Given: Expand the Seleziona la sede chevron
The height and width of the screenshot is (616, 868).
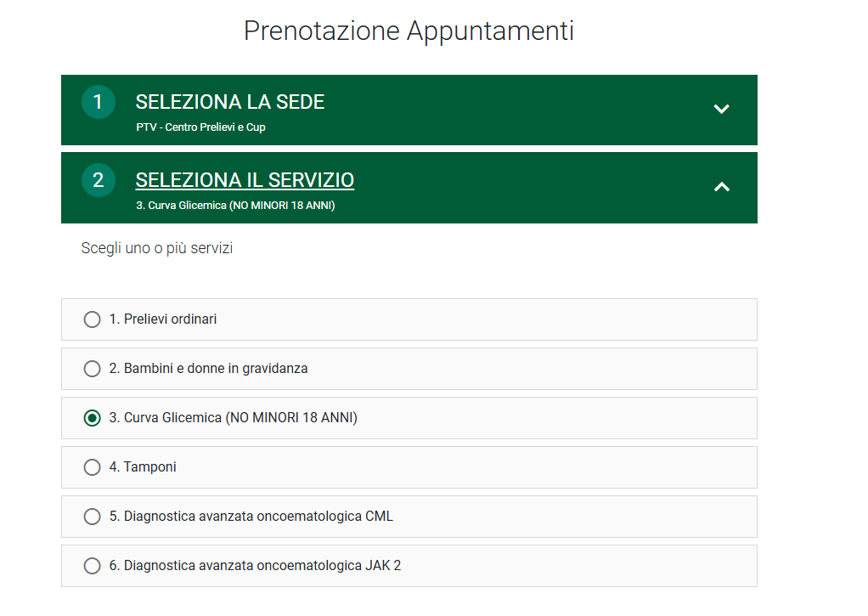Looking at the screenshot, I should 721,109.
